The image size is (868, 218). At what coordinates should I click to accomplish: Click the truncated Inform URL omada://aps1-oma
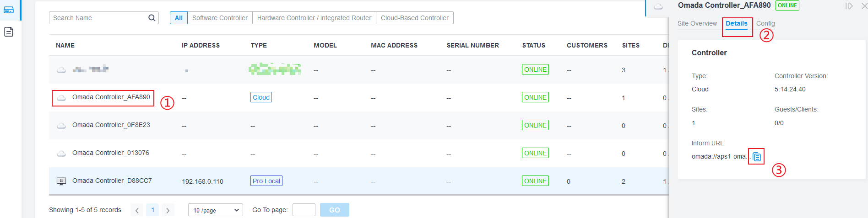(x=721, y=156)
